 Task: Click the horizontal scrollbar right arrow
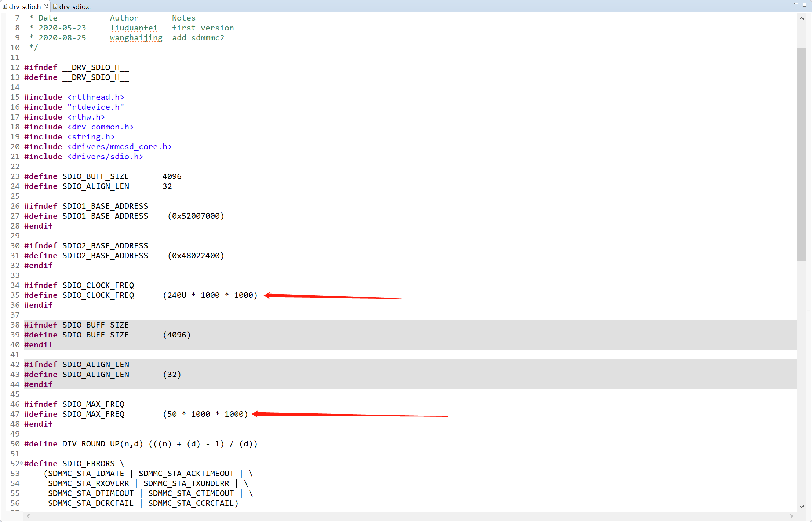point(791,516)
